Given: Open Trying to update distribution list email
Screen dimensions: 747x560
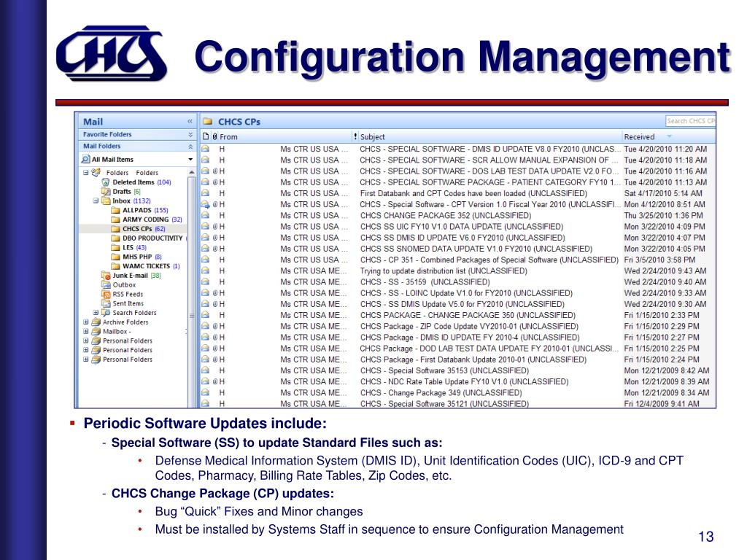Looking at the screenshot, I should pyautogui.click(x=458, y=271).
